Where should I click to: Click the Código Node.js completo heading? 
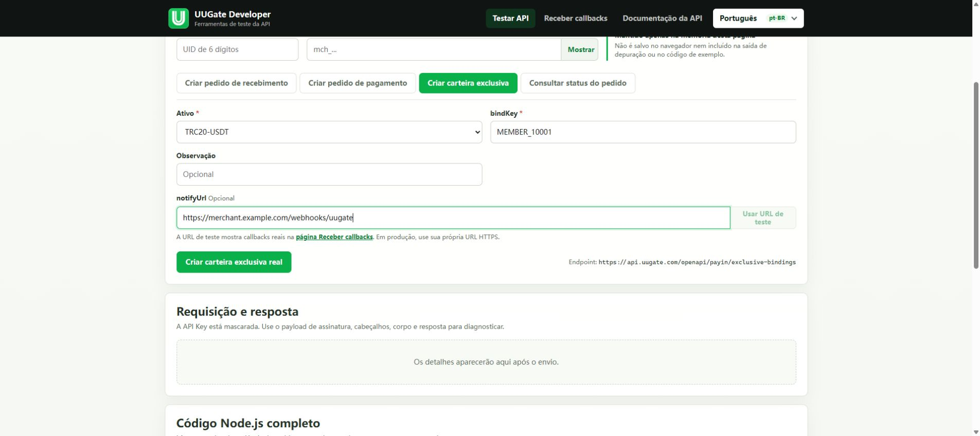(248, 423)
